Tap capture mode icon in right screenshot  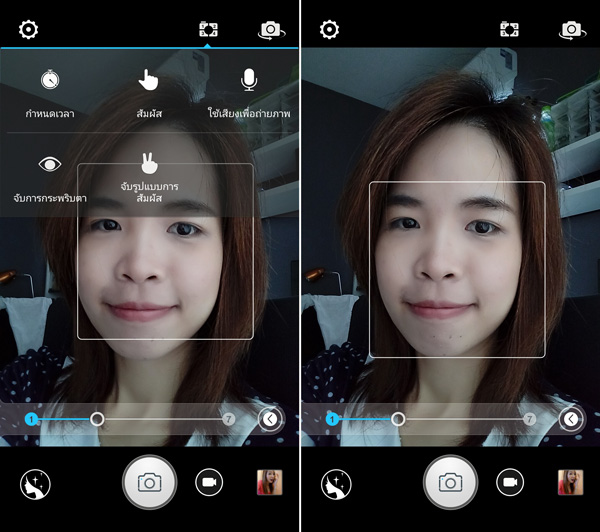(509, 29)
